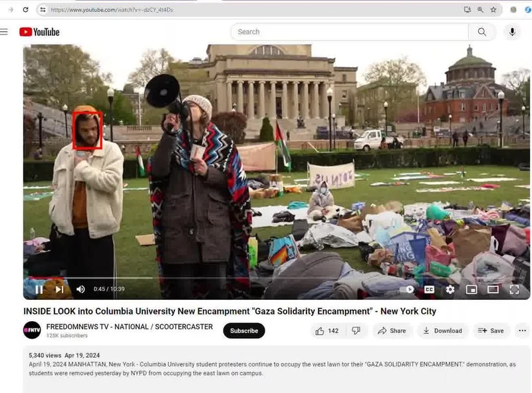Like the video with thumbs up
The height and width of the screenshot is (393, 532).
[327, 330]
